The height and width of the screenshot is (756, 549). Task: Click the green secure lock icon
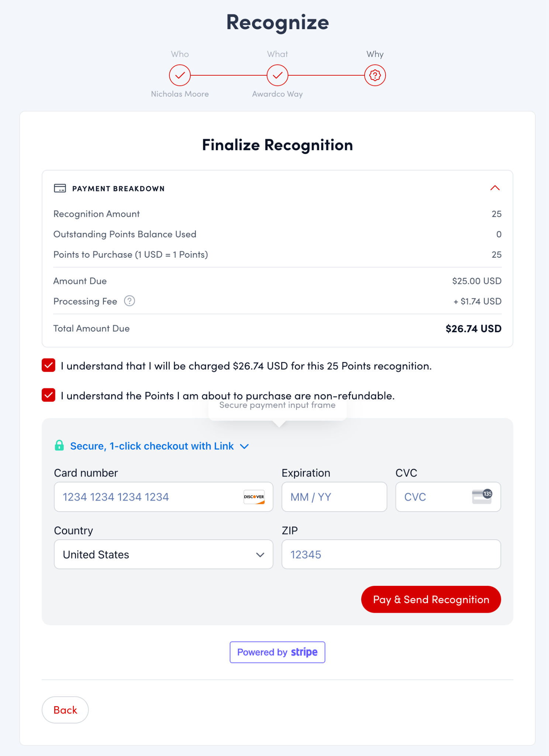tap(59, 446)
